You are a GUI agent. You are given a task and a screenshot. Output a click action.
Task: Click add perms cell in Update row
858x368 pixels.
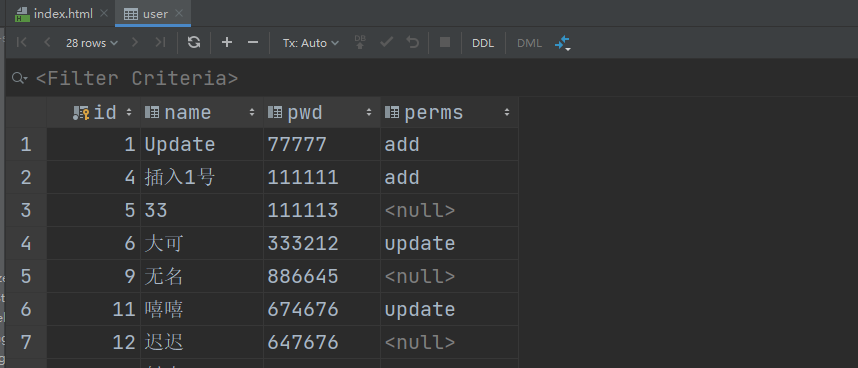(x=449, y=144)
